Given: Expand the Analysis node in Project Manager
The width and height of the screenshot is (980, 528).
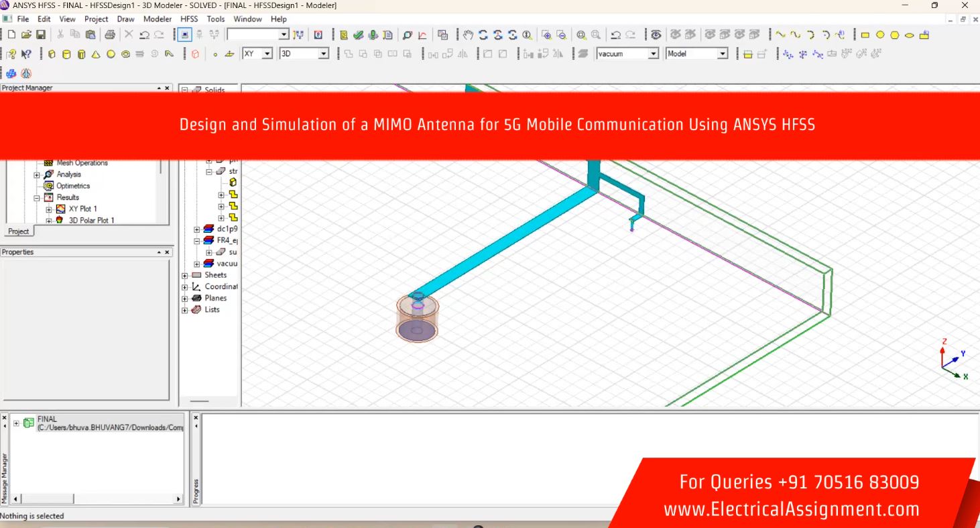Looking at the screenshot, I should (x=37, y=175).
